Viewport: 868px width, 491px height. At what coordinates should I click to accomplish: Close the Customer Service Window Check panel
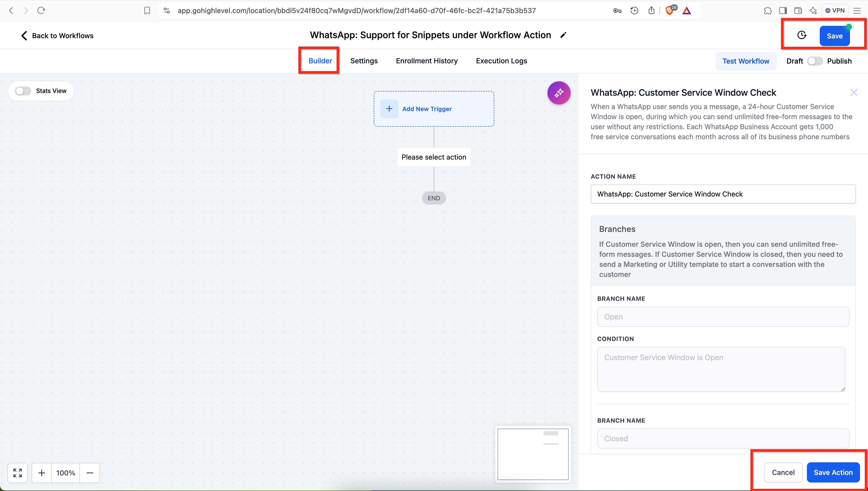click(x=853, y=92)
